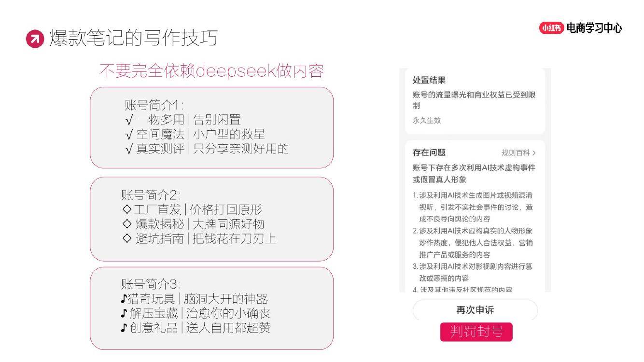The width and height of the screenshot is (644, 362).
Task: Select the diamond bullet before 爆款揭秘
Action: click(127, 223)
